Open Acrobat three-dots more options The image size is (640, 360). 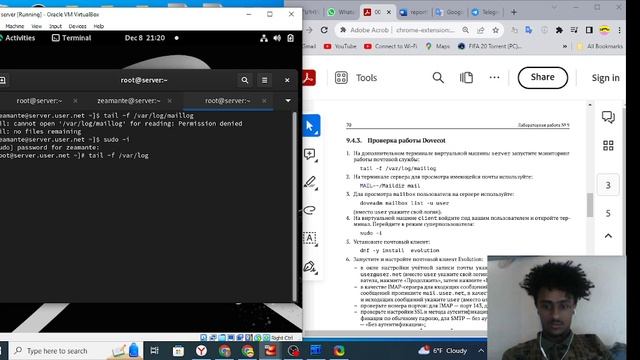pyautogui.click(x=494, y=77)
